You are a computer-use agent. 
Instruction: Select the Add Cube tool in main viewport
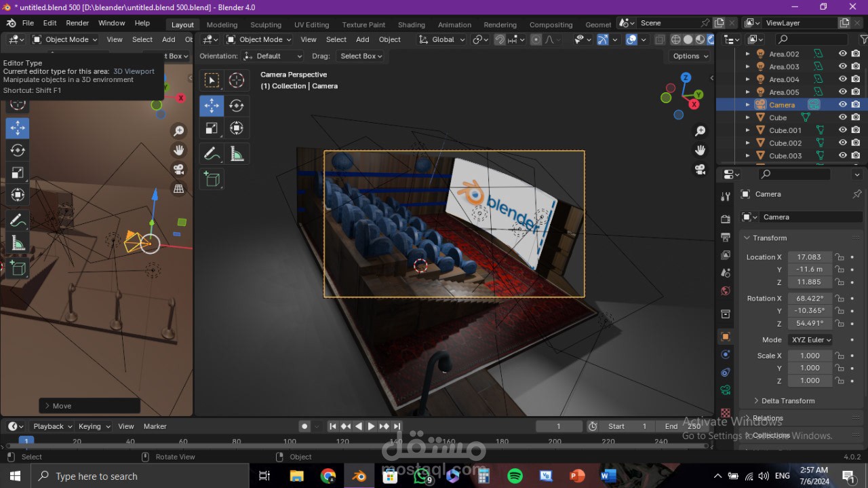212,179
